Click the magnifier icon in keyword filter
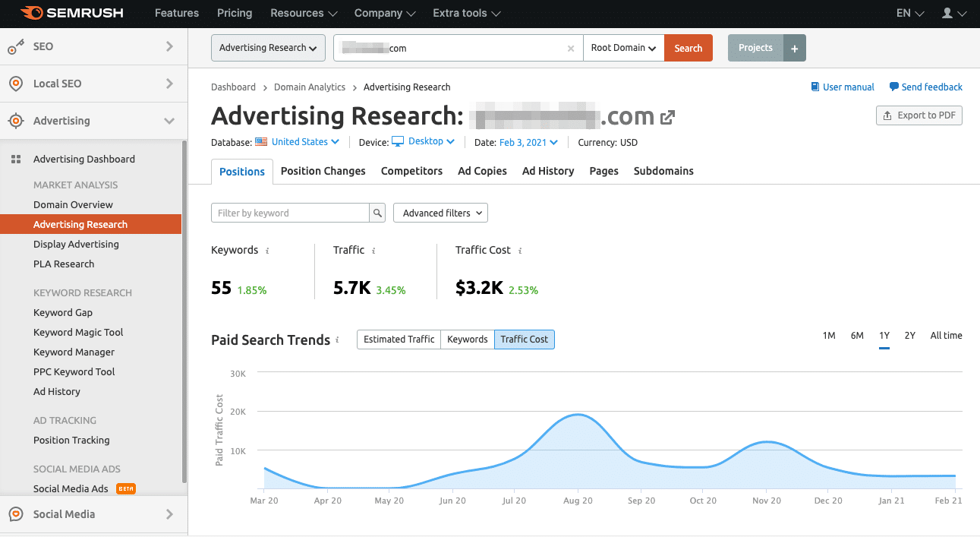This screenshot has height=537, width=980. pyautogui.click(x=377, y=213)
